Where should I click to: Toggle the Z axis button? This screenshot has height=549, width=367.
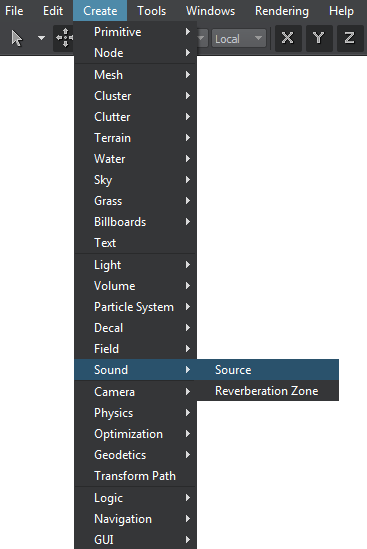tap(349, 38)
